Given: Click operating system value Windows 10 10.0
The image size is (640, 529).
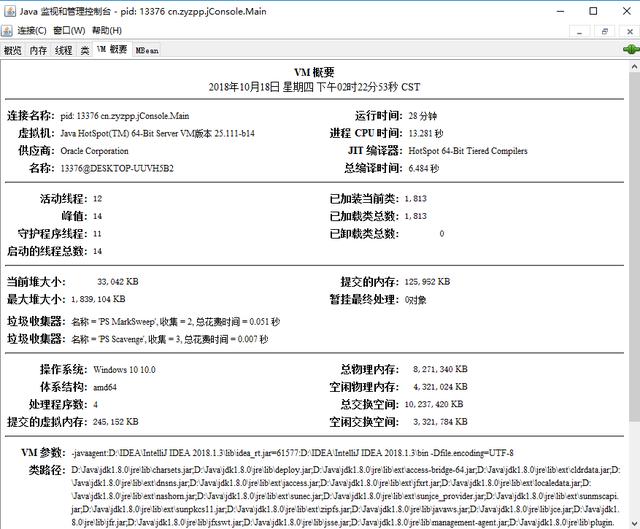Looking at the screenshot, I should pyautogui.click(x=124, y=370).
